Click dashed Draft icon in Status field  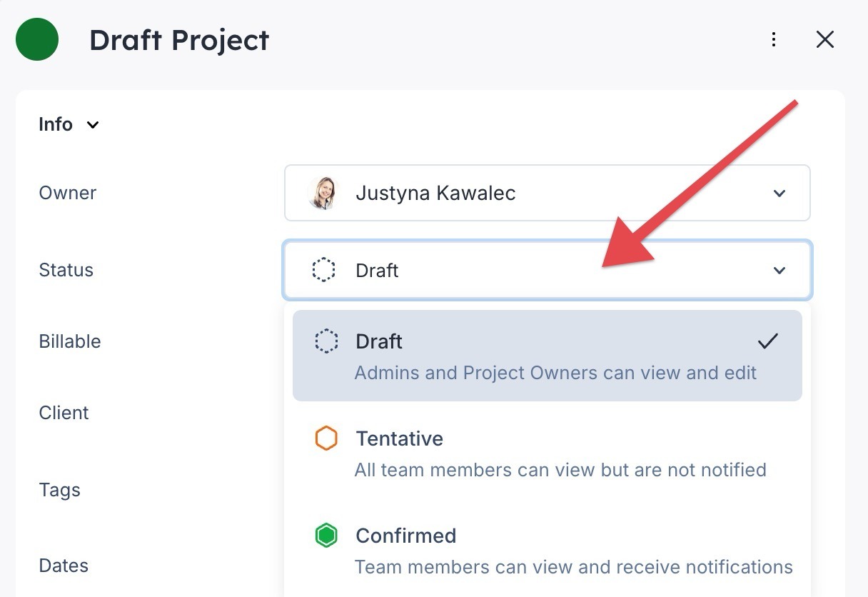pyautogui.click(x=324, y=271)
